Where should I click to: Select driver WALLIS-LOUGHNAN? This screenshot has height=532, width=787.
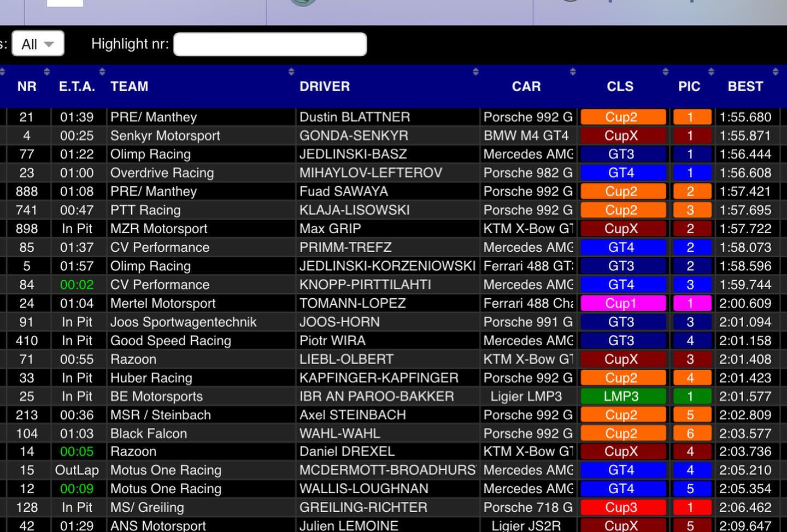pyautogui.click(x=363, y=488)
